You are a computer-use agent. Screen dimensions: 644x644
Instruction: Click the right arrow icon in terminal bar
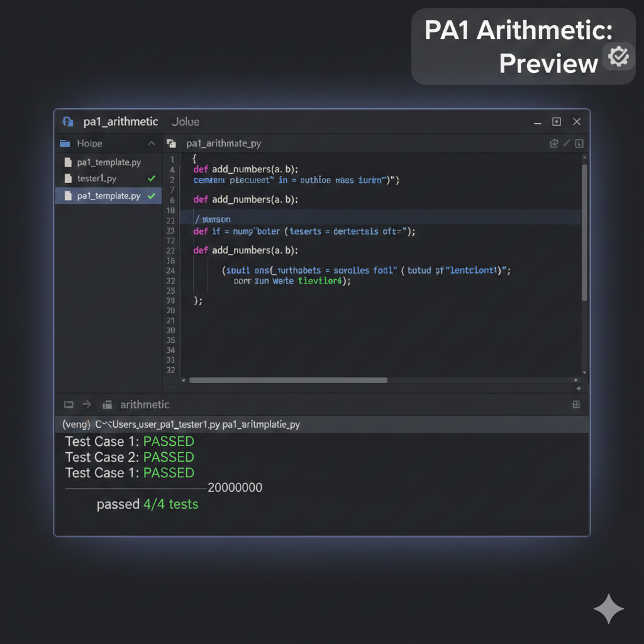[x=87, y=405]
